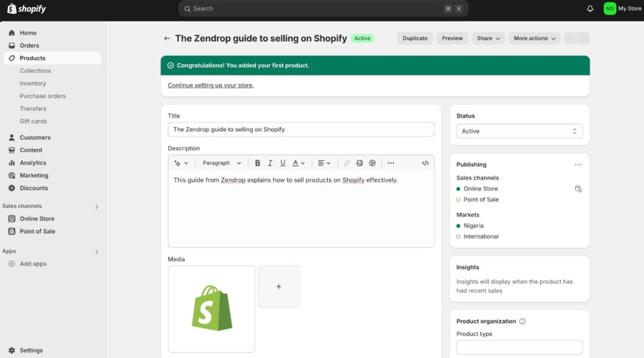Open Transfers in the sidebar
The image size is (644, 358).
click(x=33, y=109)
